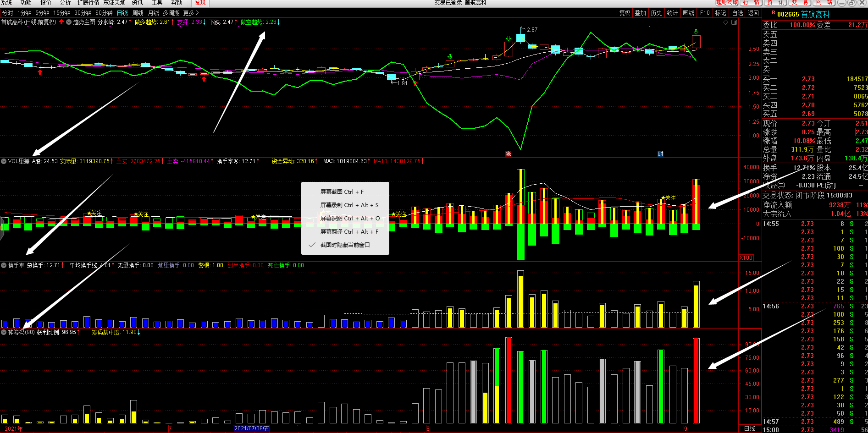Click the X100 volume scale label

[746, 258]
